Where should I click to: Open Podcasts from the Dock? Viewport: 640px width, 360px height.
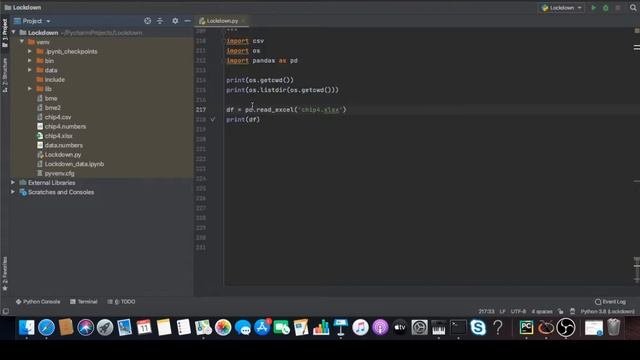[x=380, y=327]
